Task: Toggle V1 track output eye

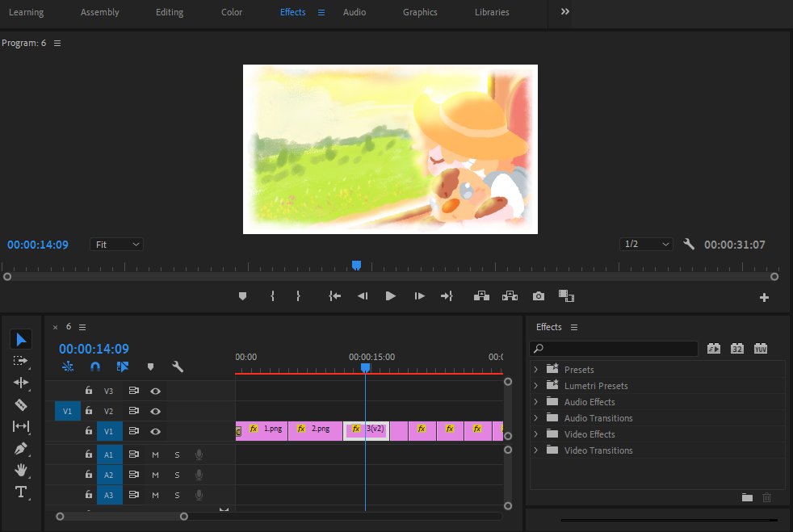Action: [x=155, y=431]
